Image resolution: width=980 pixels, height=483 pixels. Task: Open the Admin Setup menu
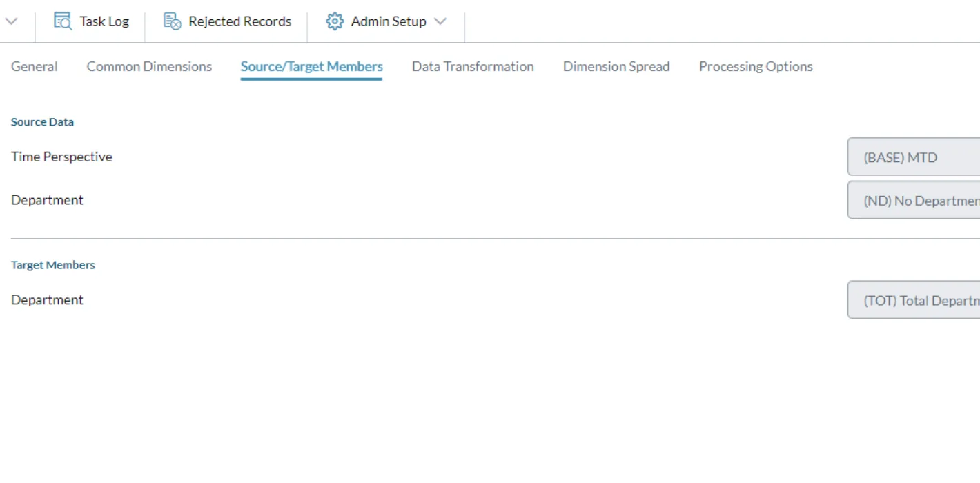pos(386,21)
